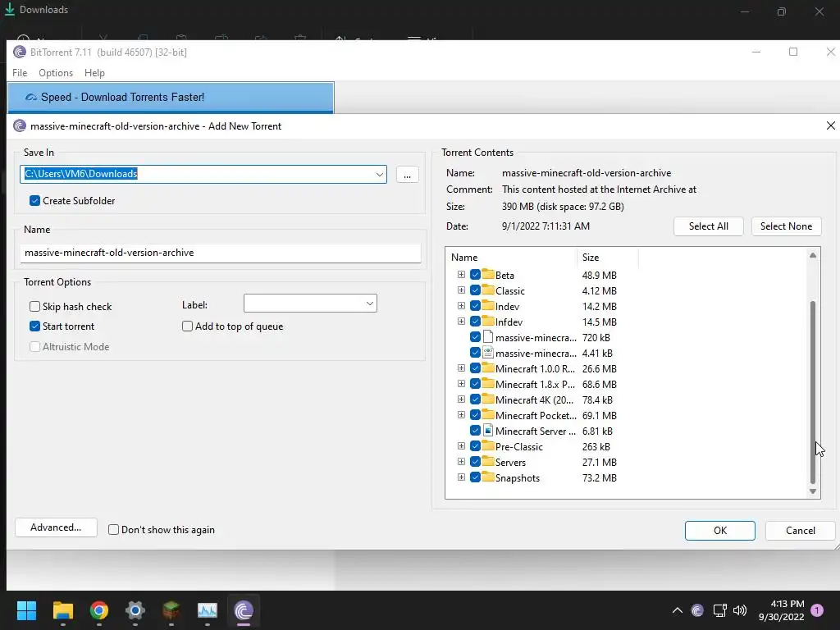Open the performance monitor taskbar icon
The width and height of the screenshot is (840, 630).
tap(208, 610)
